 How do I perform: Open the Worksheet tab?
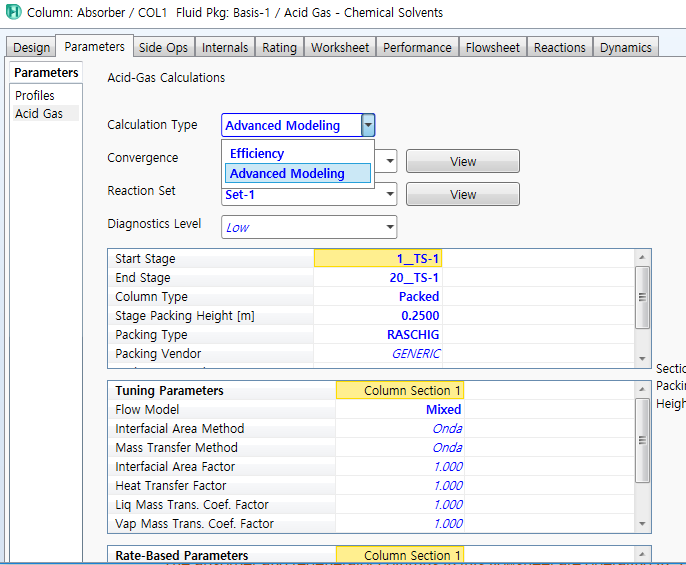(x=340, y=47)
